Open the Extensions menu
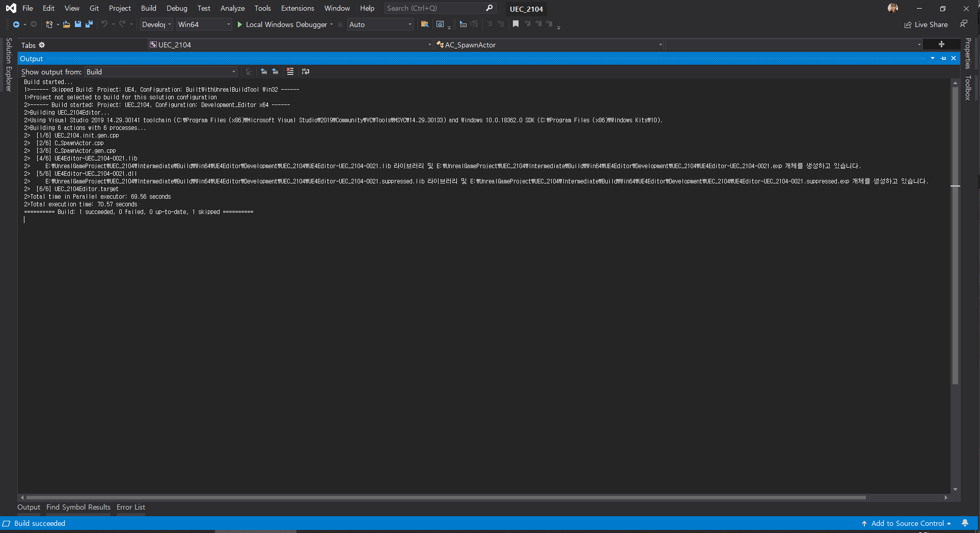 coord(297,8)
